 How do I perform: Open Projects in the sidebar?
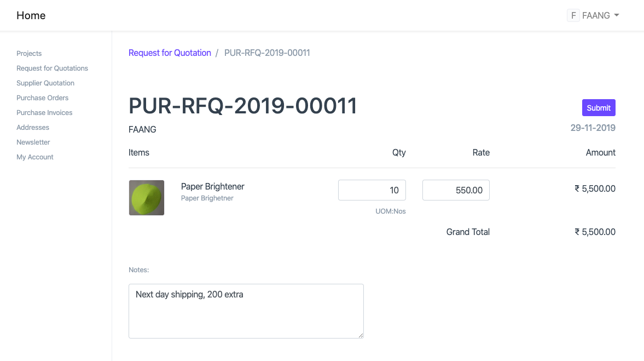click(29, 53)
